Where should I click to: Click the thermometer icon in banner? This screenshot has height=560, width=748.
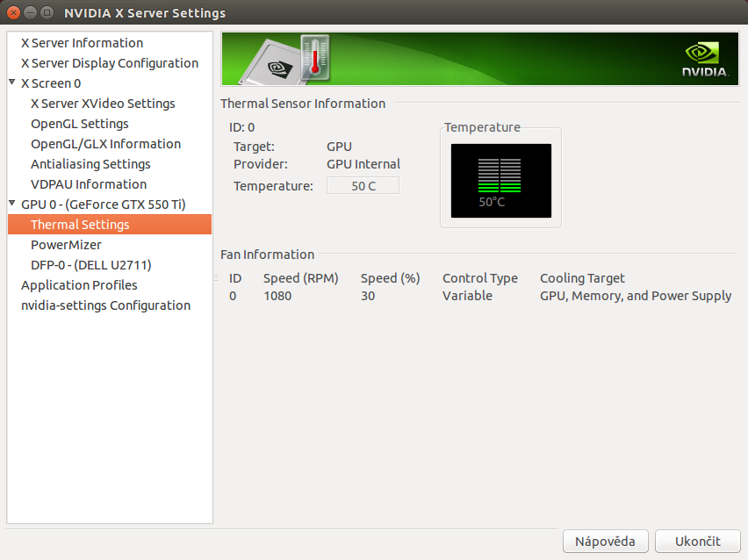(x=315, y=57)
